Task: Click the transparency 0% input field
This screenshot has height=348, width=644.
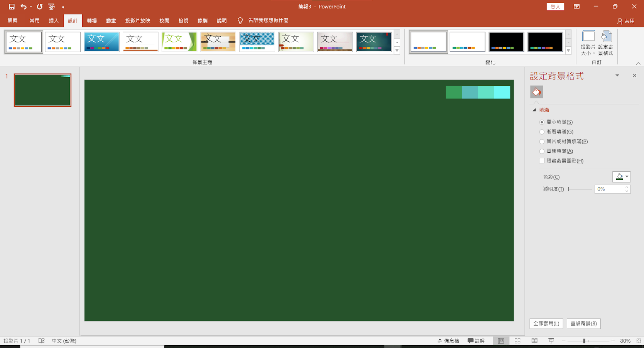Action: (609, 189)
